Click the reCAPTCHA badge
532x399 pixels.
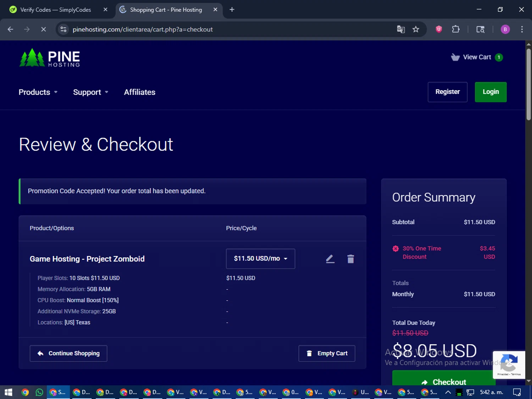pyautogui.click(x=509, y=365)
